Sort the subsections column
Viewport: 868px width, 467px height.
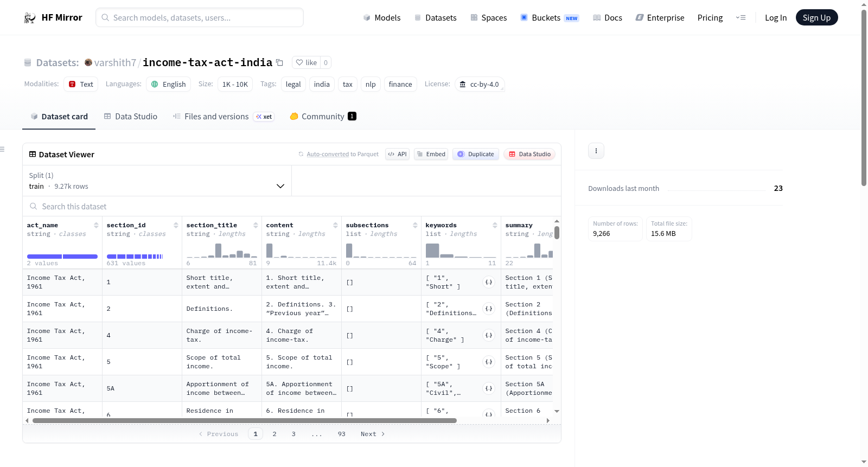click(415, 225)
